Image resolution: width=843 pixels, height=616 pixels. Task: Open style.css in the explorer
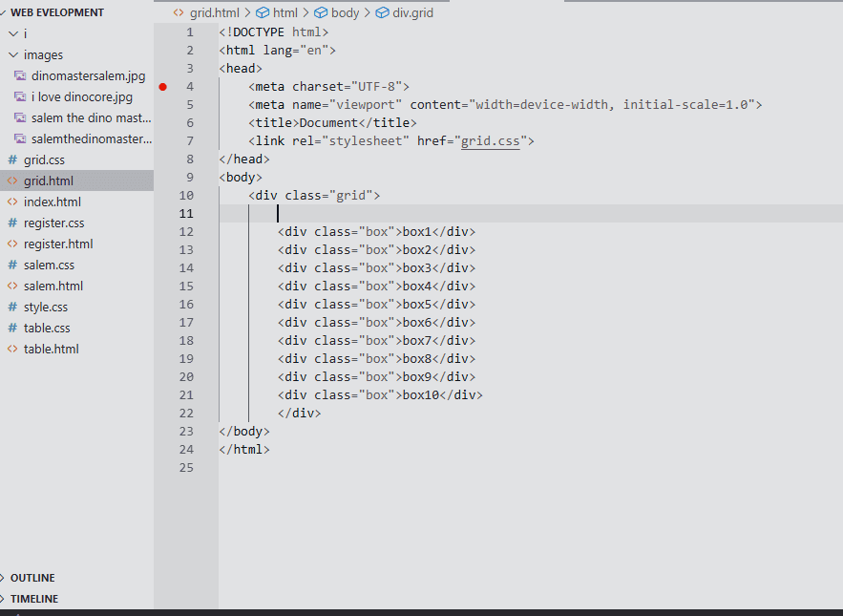(x=46, y=307)
